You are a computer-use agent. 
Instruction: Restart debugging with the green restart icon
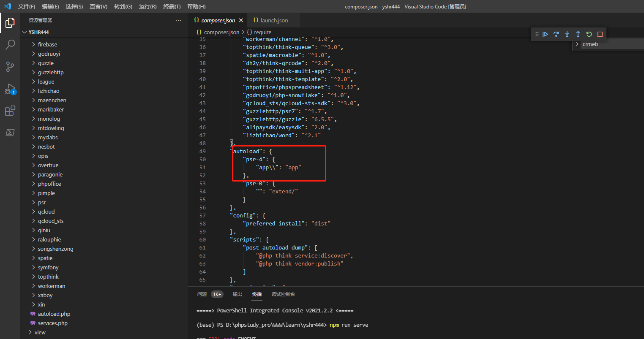[589, 34]
